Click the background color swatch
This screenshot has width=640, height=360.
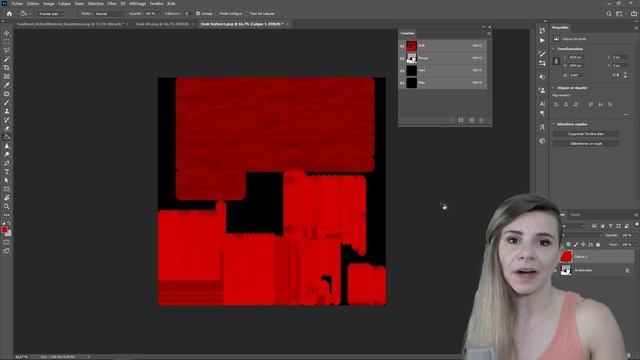(9, 234)
